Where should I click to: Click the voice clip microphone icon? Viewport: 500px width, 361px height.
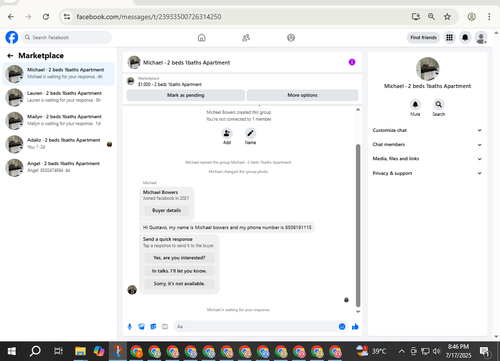click(130, 327)
